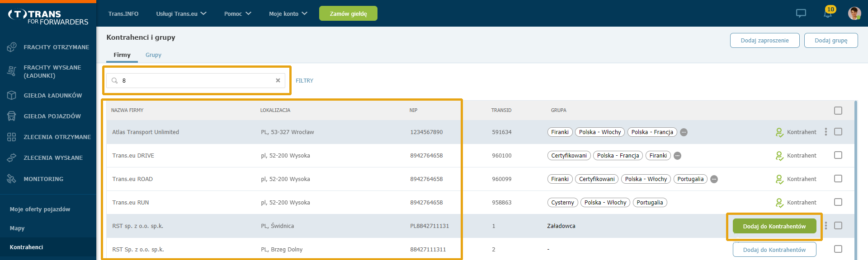Screen dimensions: 868x260
Task: Click the company search input field
Action: click(197, 80)
